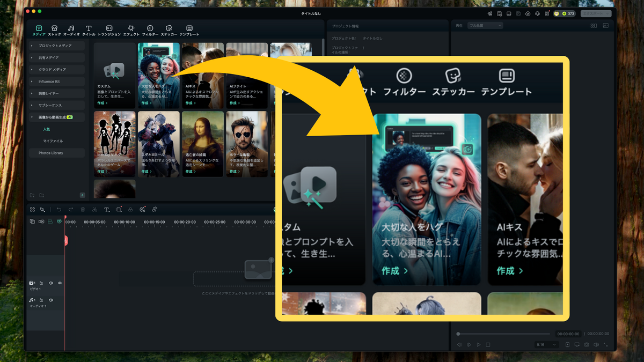Split clip with the scissors tool
Image resolution: width=644 pixels, height=362 pixels.
click(94, 210)
